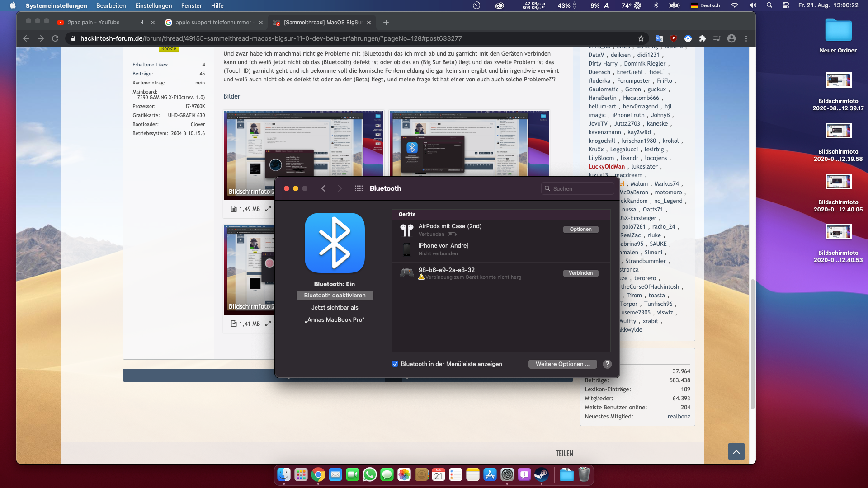Open LuckyOldMan user profile link

606,167
